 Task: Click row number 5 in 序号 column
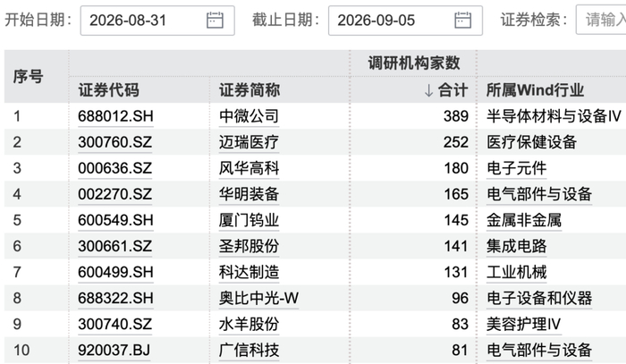coord(17,220)
